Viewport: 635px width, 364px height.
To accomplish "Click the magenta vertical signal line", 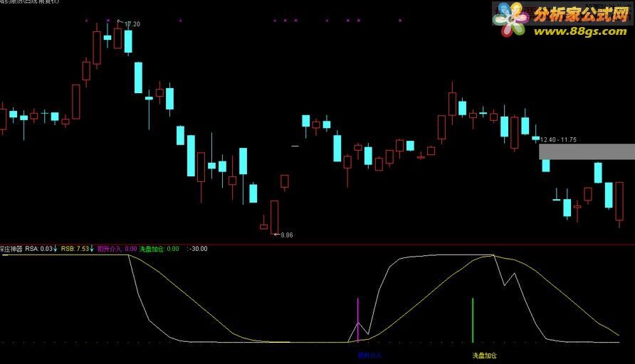I will click(x=357, y=320).
